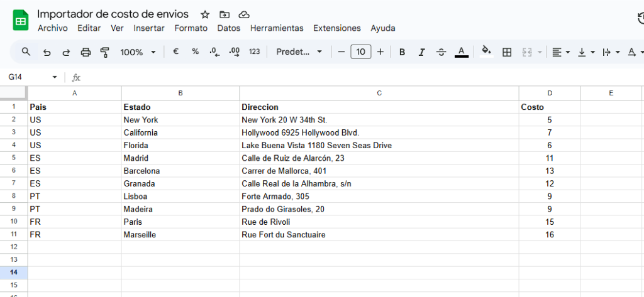The image size is (644, 297).
Task: Open the Datos menu
Action: point(229,28)
